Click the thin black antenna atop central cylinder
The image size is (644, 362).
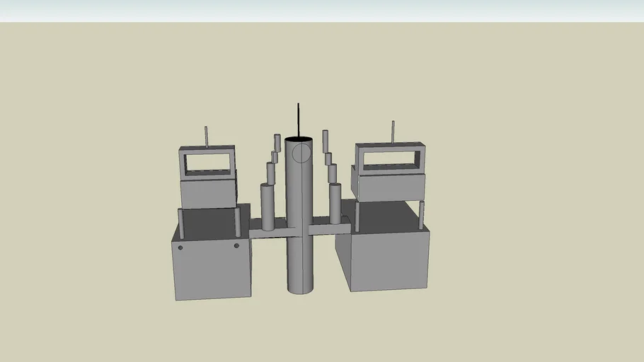[298, 120]
